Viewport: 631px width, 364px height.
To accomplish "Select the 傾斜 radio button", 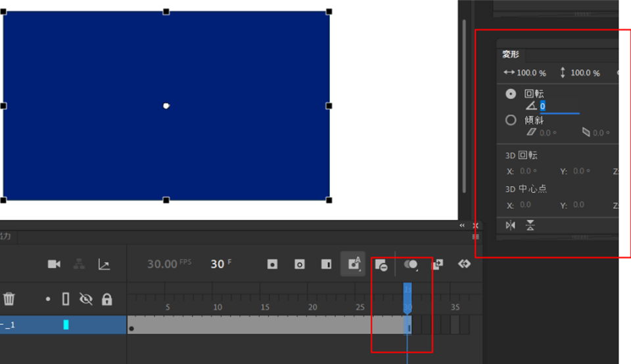I will 511,120.
